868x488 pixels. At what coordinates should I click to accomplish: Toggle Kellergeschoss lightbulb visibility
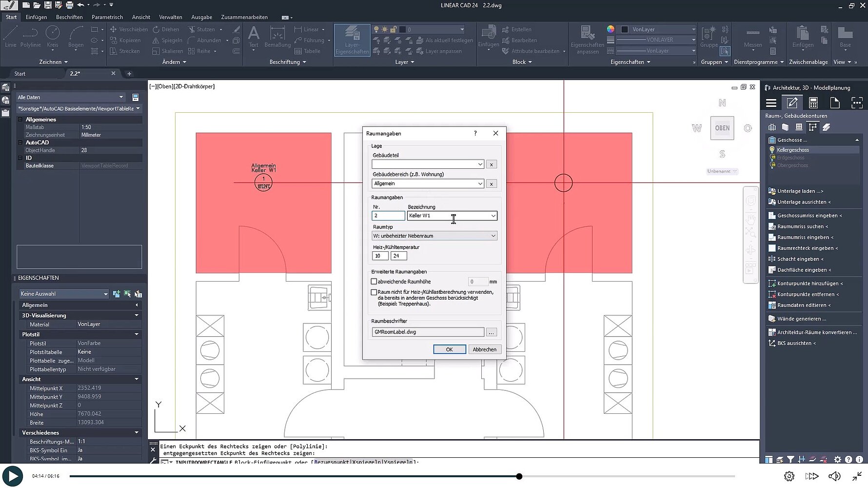(772, 150)
